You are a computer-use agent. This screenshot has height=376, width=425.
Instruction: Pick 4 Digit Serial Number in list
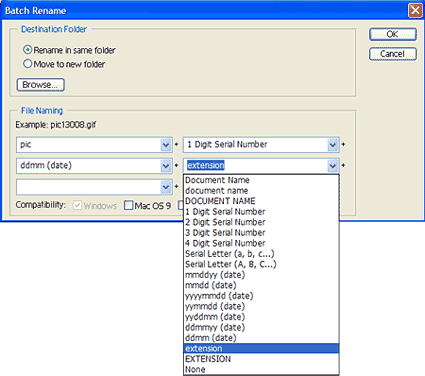click(x=261, y=243)
